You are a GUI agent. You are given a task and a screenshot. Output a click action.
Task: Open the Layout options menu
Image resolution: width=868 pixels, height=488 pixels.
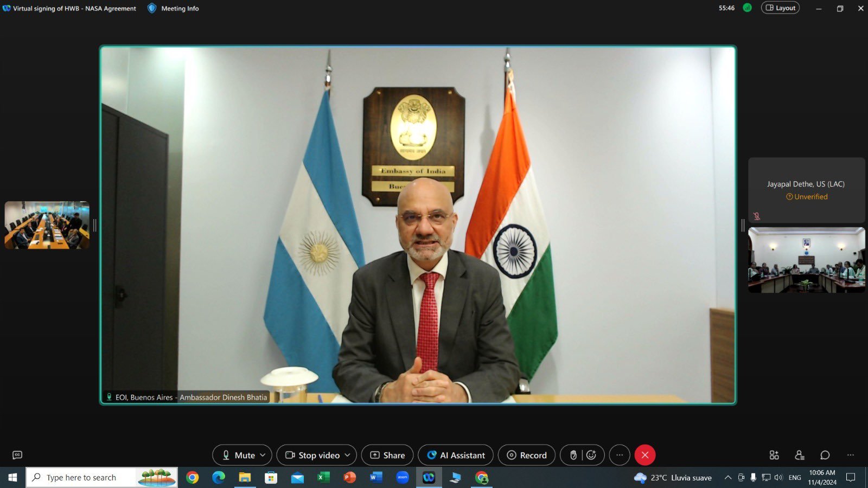[x=780, y=8]
